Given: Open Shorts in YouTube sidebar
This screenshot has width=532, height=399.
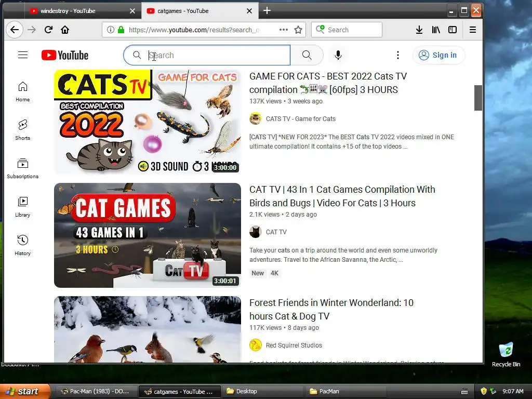Looking at the screenshot, I should [23, 130].
